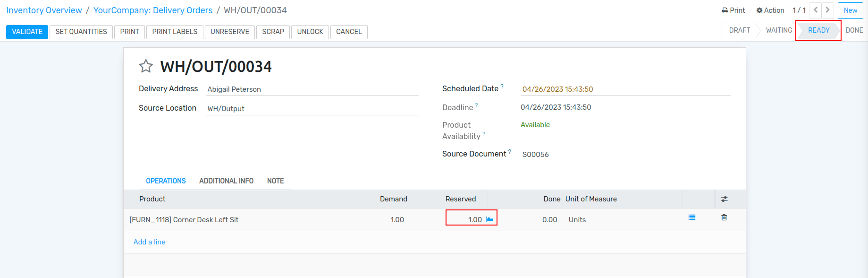Image resolution: width=868 pixels, height=278 pixels.
Task: Unreserve the delivery order
Action: pos(230,32)
